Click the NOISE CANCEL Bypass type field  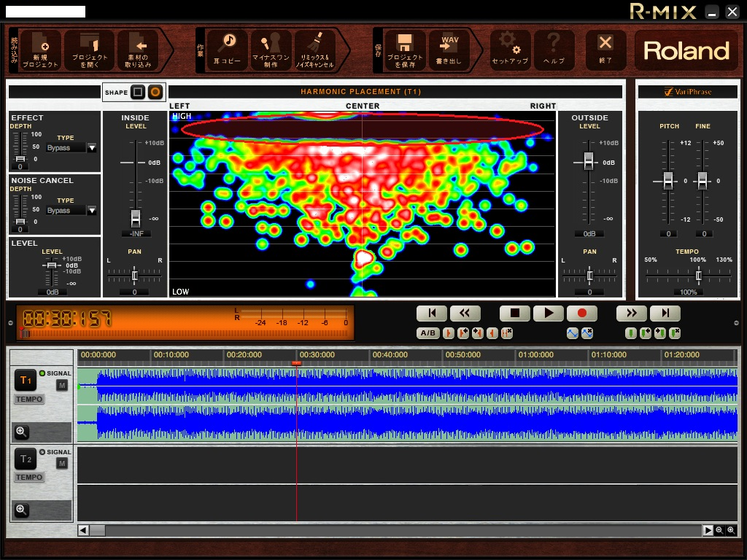tap(66, 211)
